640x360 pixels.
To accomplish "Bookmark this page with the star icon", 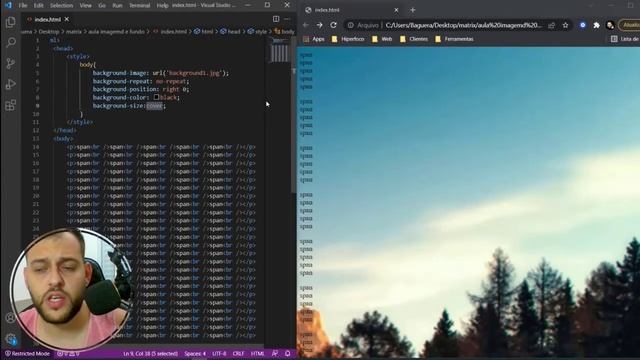I will pos(565,25).
